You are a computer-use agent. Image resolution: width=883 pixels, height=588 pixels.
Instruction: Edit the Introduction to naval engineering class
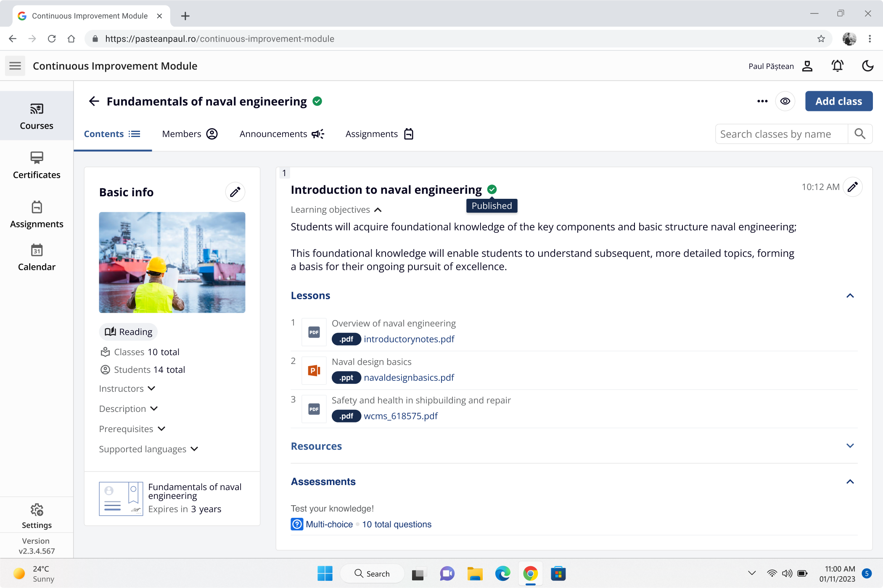(852, 187)
